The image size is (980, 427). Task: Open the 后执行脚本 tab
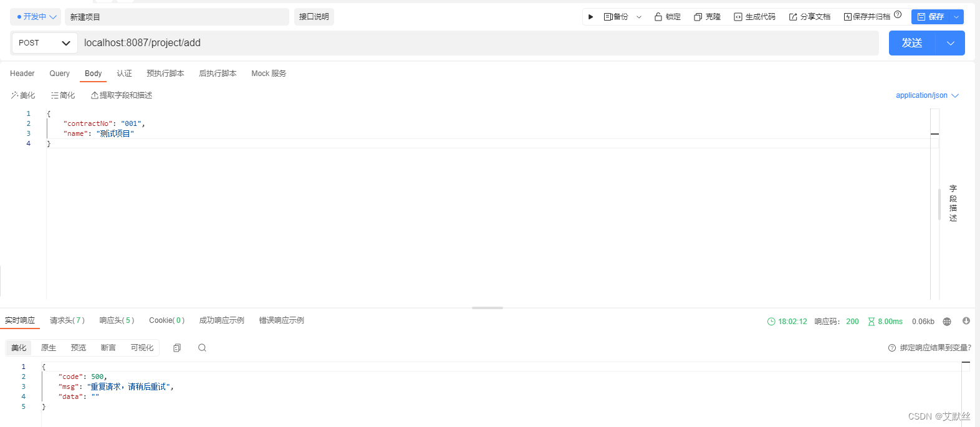pos(218,74)
